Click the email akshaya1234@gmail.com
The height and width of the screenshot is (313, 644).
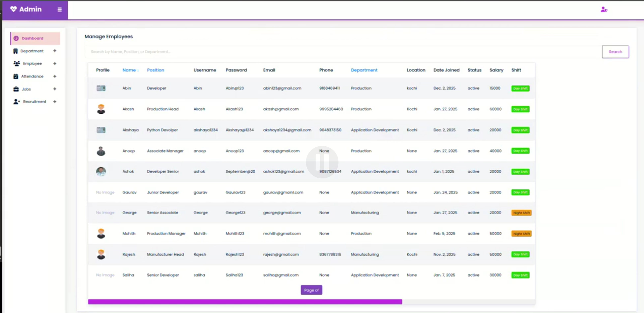pyautogui.click(x=287, y=130)
